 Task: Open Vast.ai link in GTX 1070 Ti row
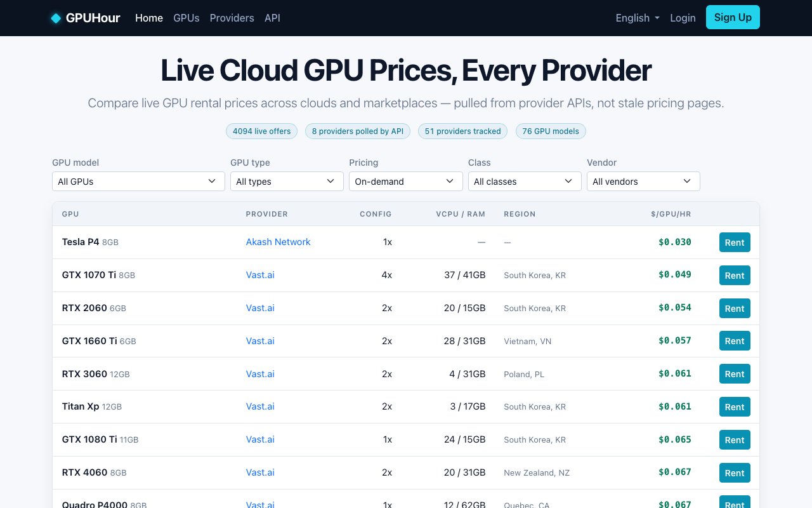(x=260, y=275)
